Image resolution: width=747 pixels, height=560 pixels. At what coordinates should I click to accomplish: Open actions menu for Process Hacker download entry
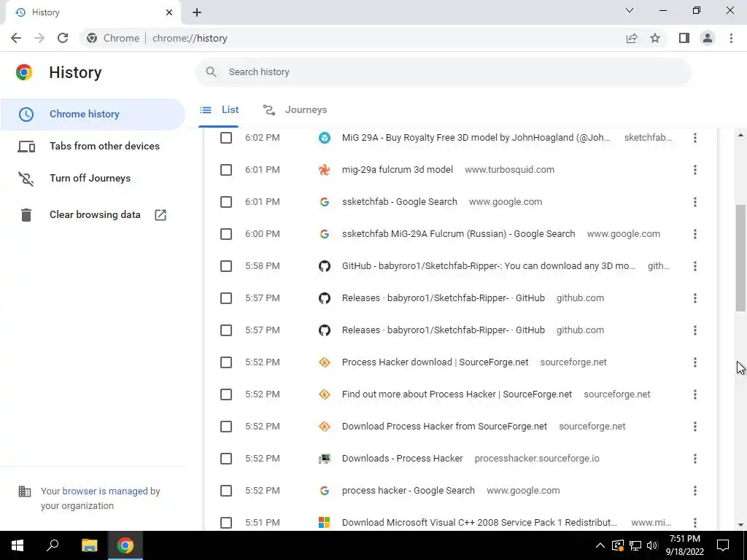point(694,362)
